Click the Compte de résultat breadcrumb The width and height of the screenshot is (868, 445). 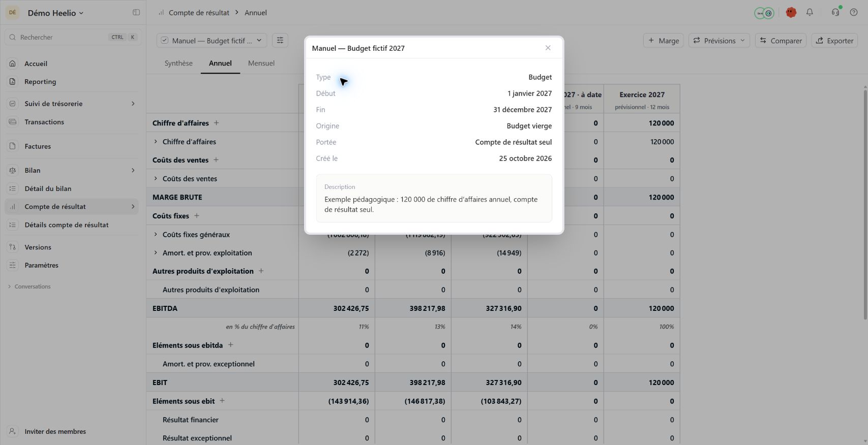click(x=199, y=13)
